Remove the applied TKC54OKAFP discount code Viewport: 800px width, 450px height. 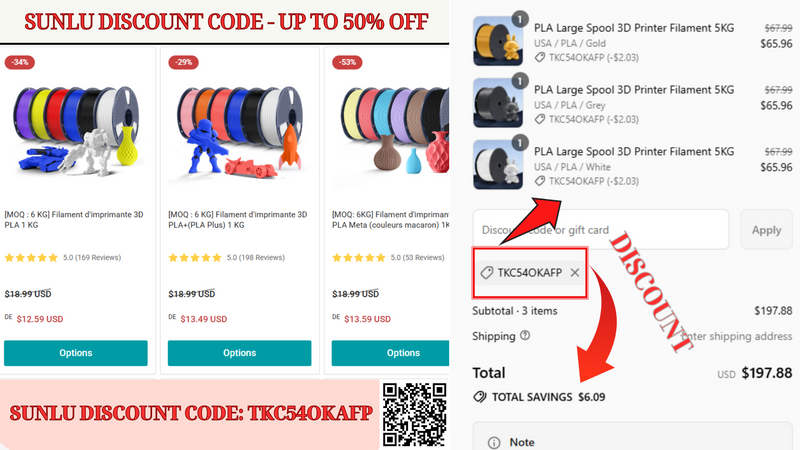pyautogui.click(x=575, y=272)
